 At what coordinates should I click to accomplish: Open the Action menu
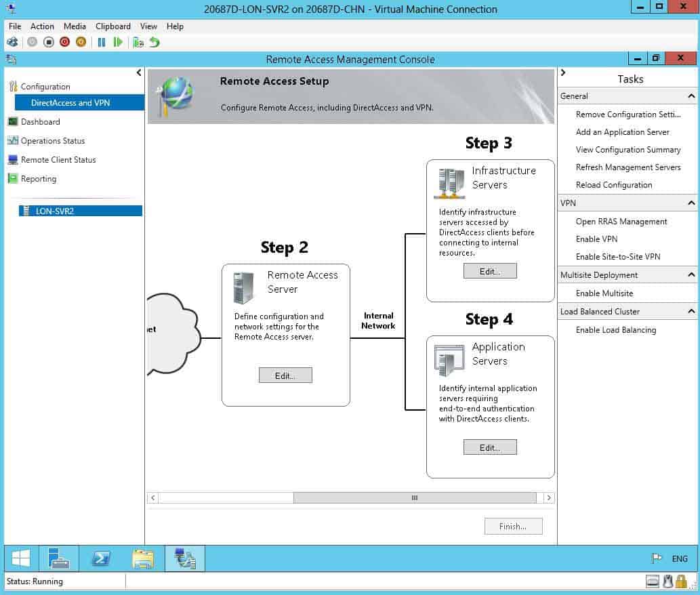click(x=42, y=26)
